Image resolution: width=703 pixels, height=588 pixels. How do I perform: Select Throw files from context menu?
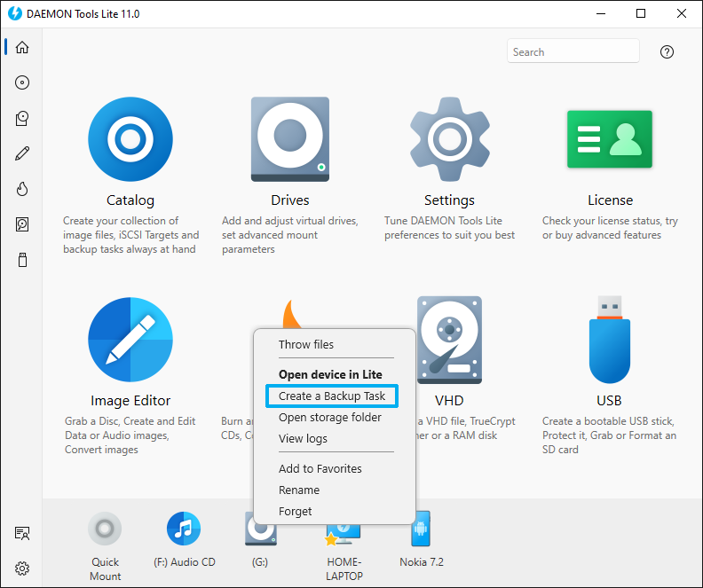click(x=306, y=344)
